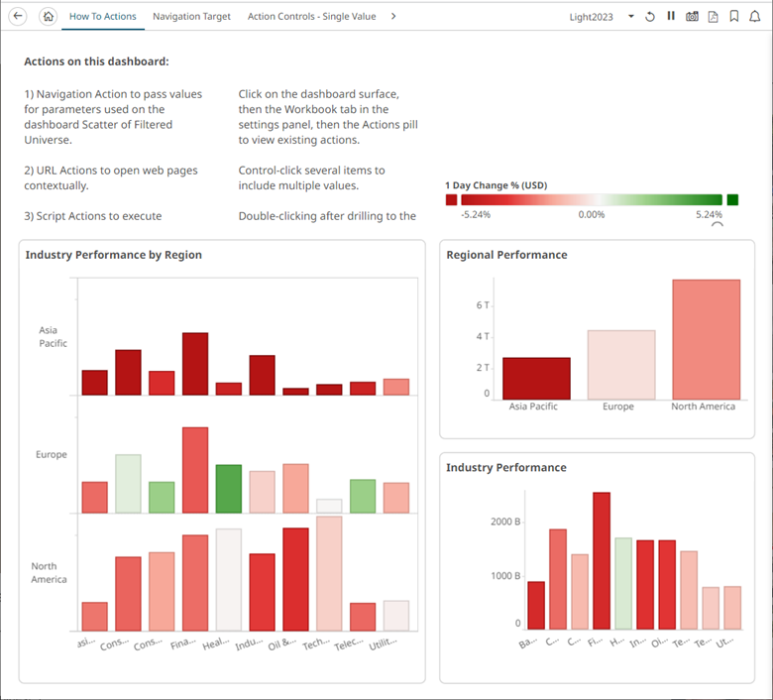Click the Ut... bar in Industry Performance
The width and height of the screenshot is (773, 700).
732,608
